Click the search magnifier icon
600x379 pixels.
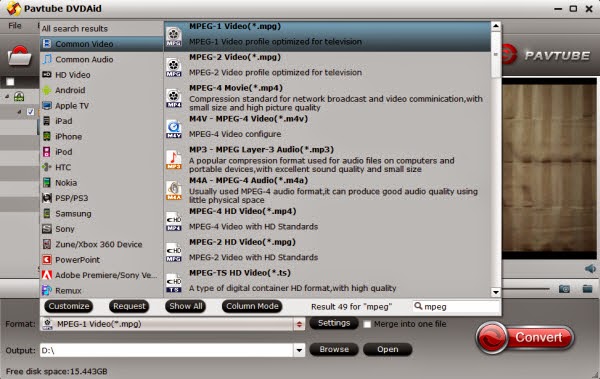tap(418, 306)
